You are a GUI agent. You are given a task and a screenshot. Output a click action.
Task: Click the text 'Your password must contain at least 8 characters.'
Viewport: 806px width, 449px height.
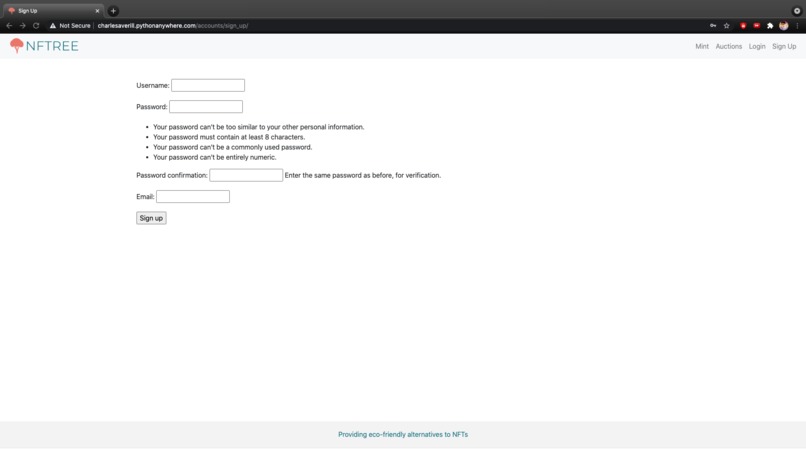(229, 137)
